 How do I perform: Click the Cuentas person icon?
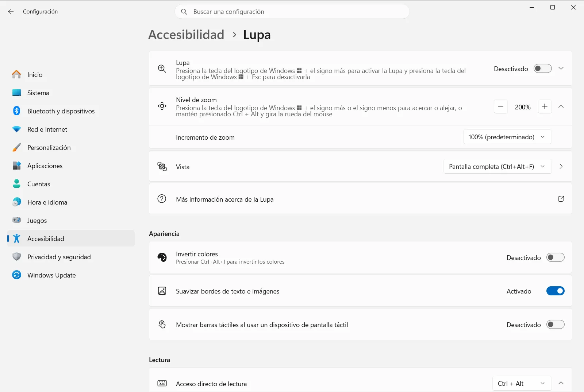tap(16, 184)
